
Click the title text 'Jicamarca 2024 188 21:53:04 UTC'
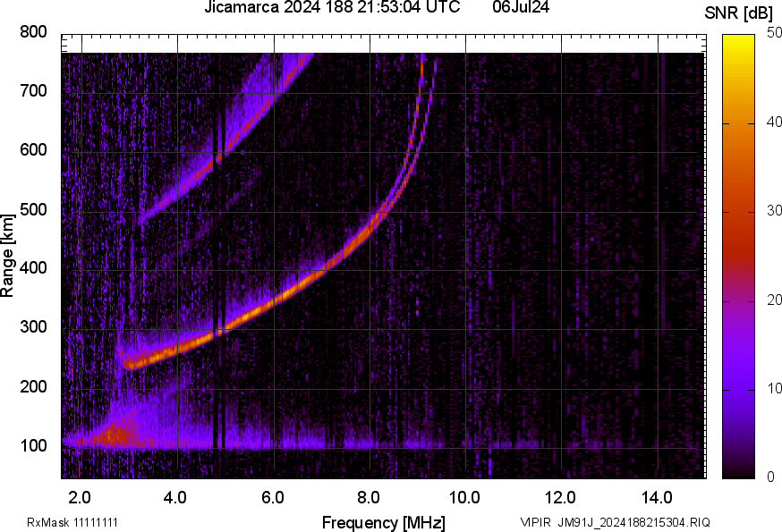332,7
